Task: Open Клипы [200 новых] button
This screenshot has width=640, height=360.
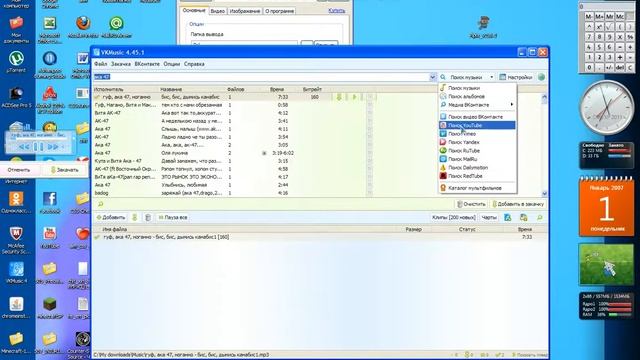Action: point(453,218)
